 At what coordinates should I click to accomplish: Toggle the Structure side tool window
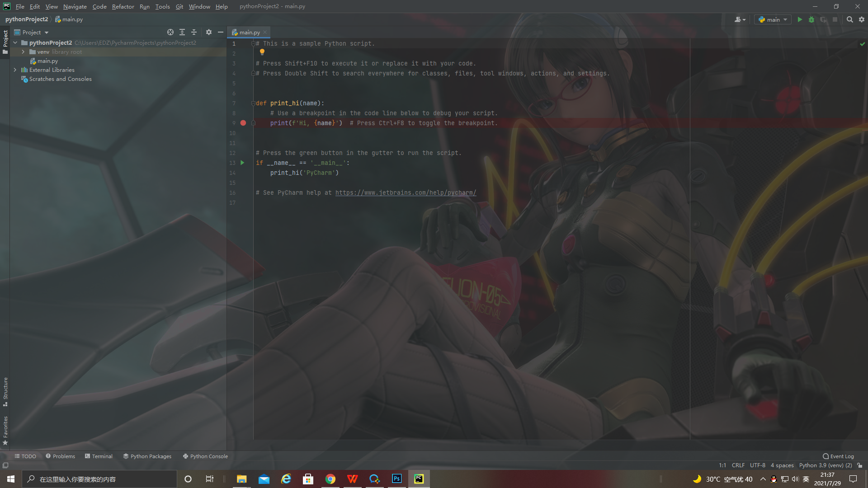(x=5, y=391)
